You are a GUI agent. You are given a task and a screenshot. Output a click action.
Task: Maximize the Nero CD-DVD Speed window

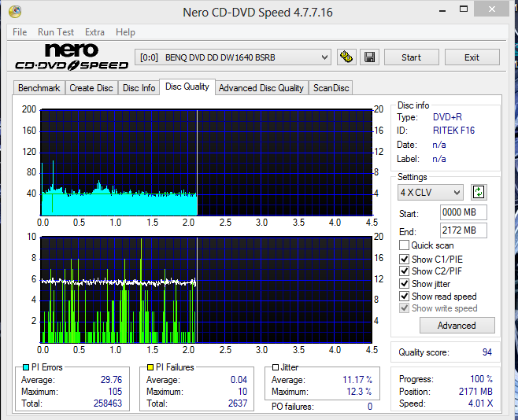click(464, 9)
